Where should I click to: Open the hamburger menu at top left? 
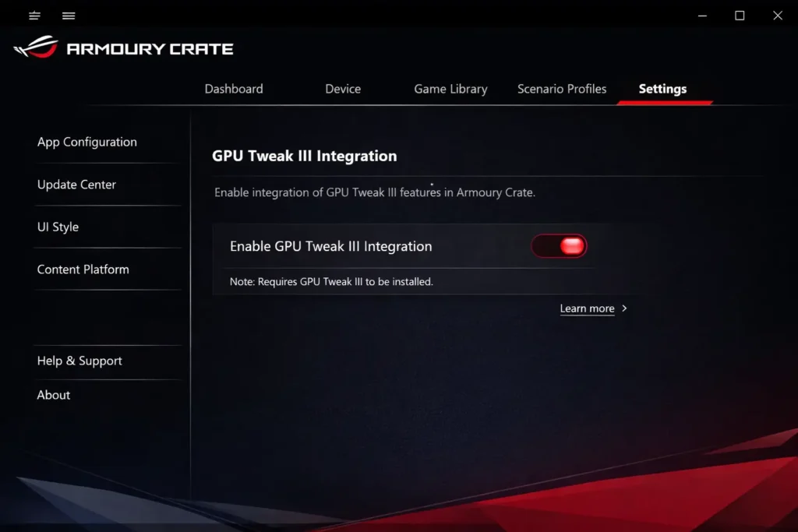coord(69,16)
